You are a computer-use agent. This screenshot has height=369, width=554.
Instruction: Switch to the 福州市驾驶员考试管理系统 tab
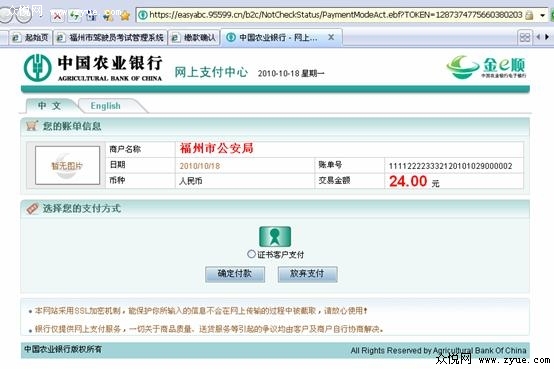point(110,37)
